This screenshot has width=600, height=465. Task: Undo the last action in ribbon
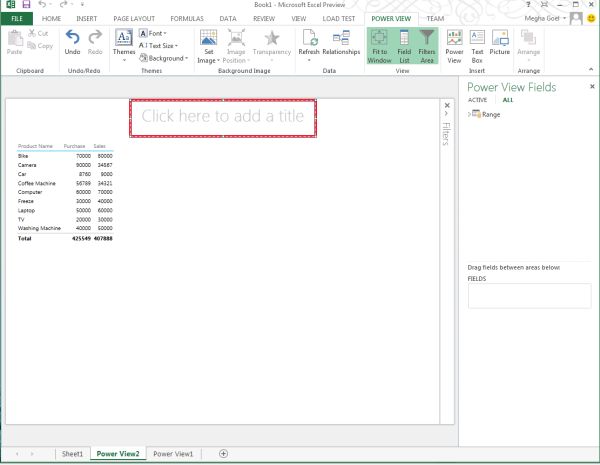[x=72, y=42]
